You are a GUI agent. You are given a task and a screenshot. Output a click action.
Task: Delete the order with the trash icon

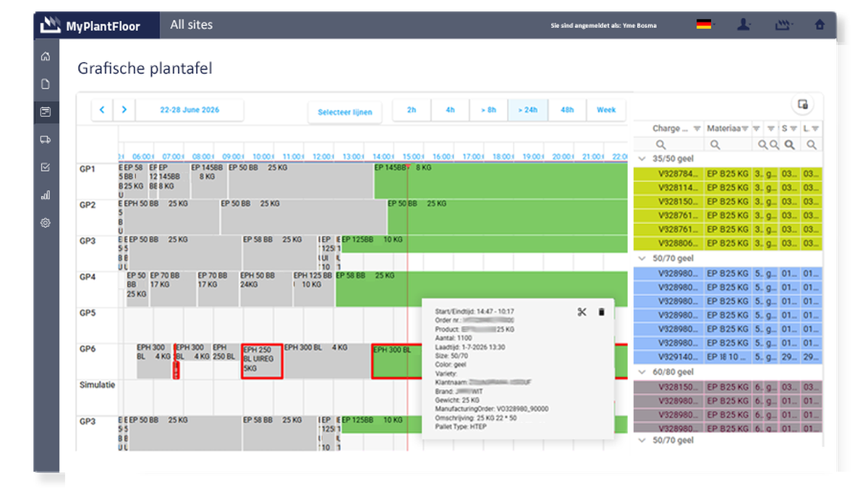click(x=601, y=312)
